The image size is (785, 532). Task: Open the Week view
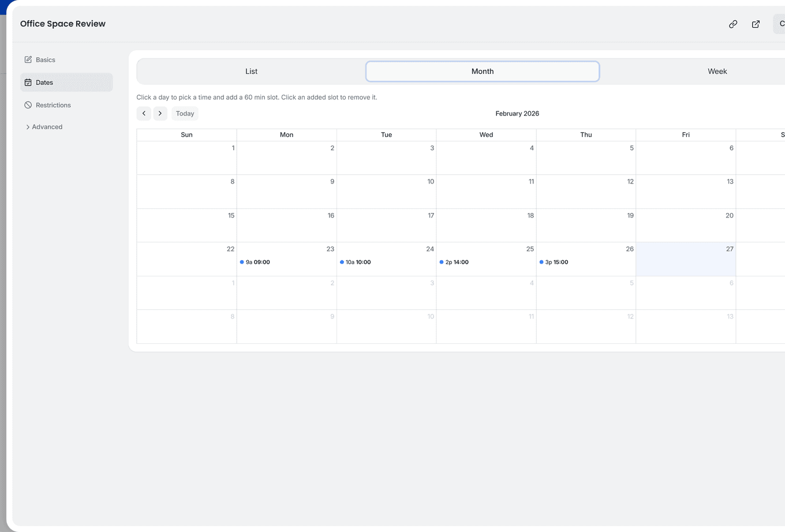coord(717,71)
